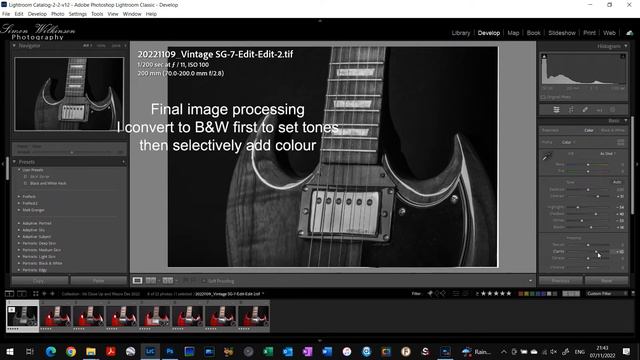Select Black & White treatment option
640x360 pixels.
click(613, 130)
